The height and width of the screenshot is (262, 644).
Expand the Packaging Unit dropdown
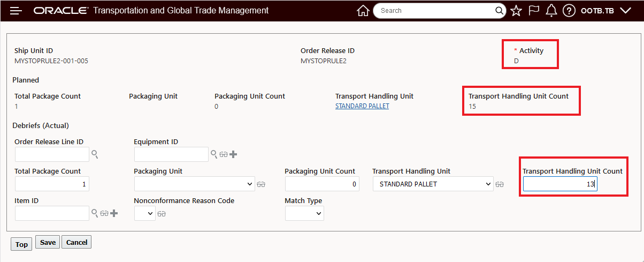click(x=195, y=184)
